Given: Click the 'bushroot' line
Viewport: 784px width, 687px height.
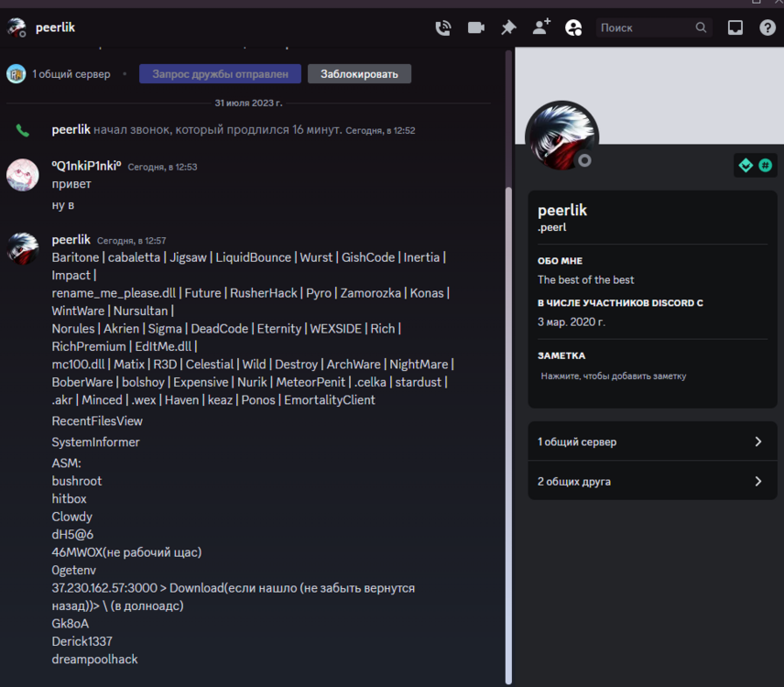Looking at the screenshot, I should pos(77,481).
